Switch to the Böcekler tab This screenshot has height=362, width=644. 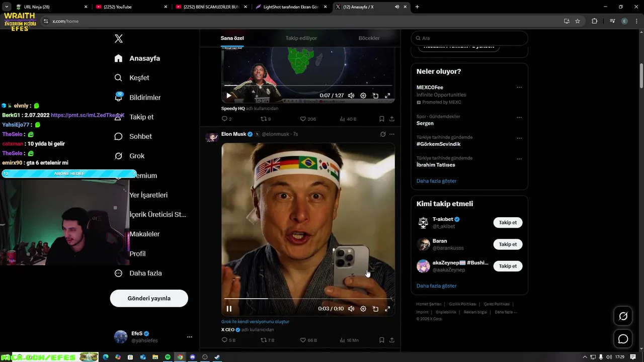[x=369, y=38]
